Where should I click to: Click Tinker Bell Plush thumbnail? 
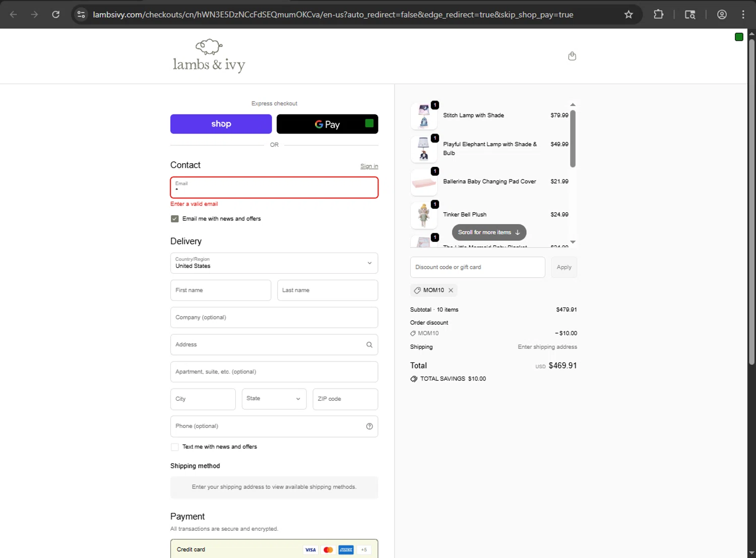tap(424, 215)
